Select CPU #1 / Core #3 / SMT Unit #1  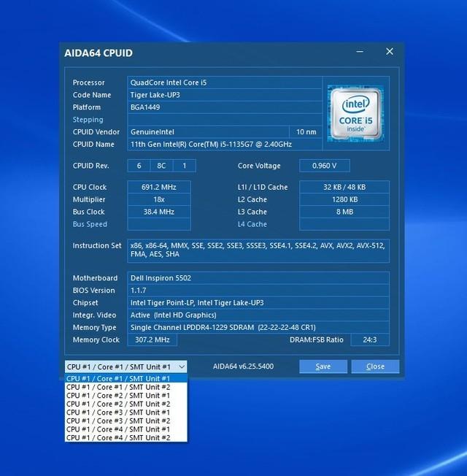pyautogui.click(x=126, y=412)
